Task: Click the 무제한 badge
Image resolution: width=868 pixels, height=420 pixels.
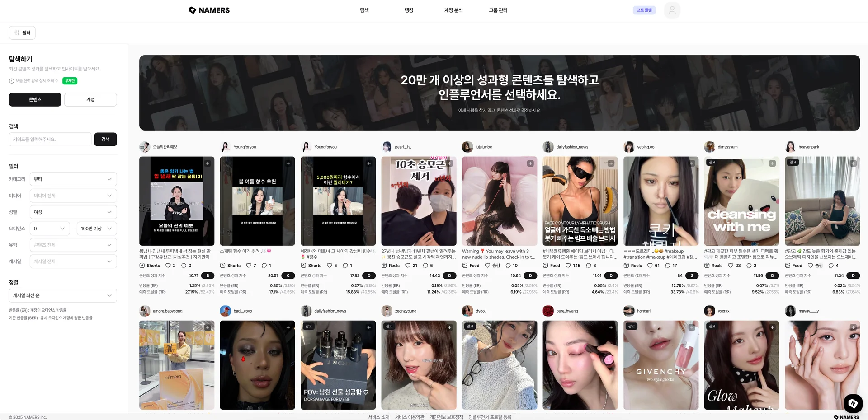Action: [70, 81]
